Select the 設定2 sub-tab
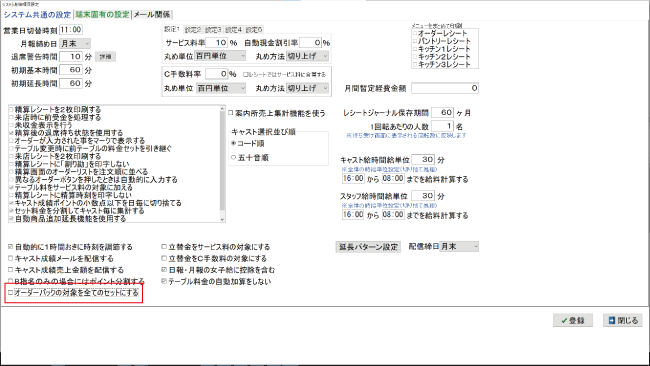The height and width of the screenshot is (366, 650). (192, 30)
